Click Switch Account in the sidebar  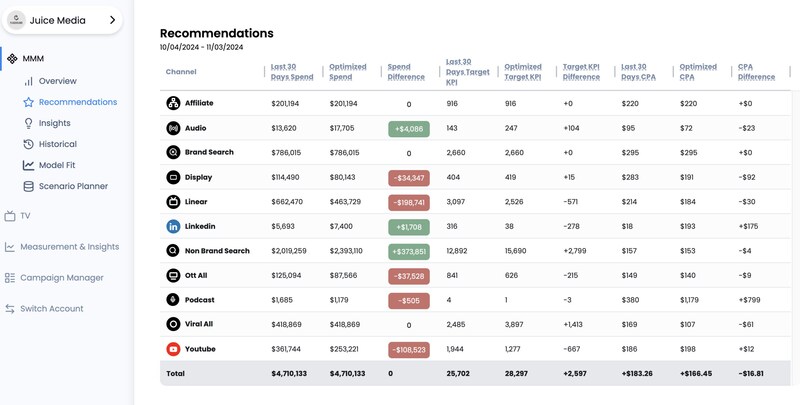pyautogui.click(x=52, y=309)
